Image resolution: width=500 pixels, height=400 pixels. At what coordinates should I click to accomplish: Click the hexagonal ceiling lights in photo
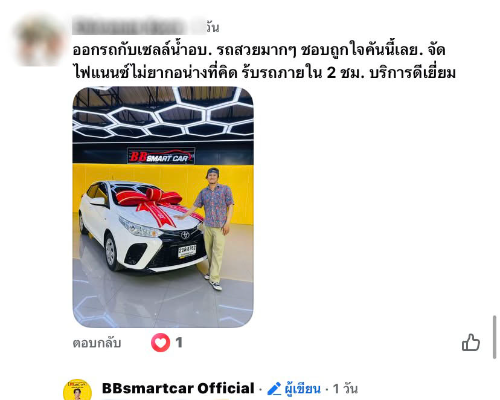(163, 113)
